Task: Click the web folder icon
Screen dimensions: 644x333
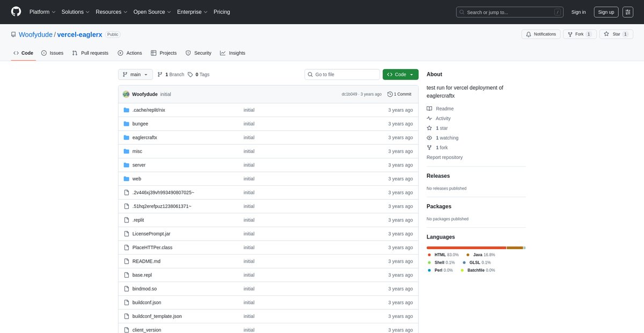Action: tap(127, 179)
